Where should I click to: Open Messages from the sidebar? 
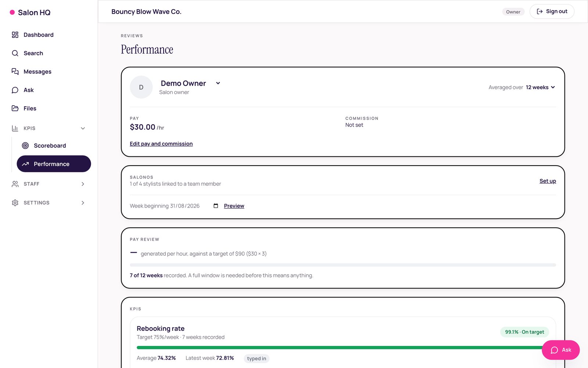pyautogui.click(x=49, y=71)
